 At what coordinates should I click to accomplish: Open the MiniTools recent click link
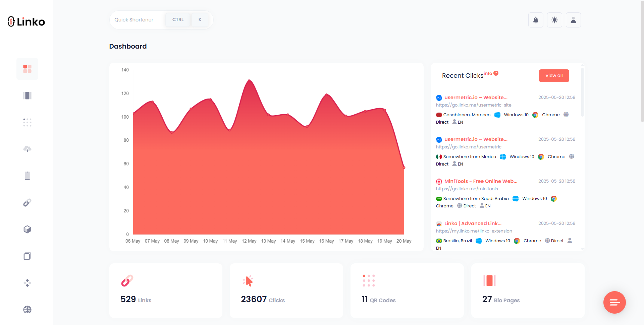click(x=480, y=181)
